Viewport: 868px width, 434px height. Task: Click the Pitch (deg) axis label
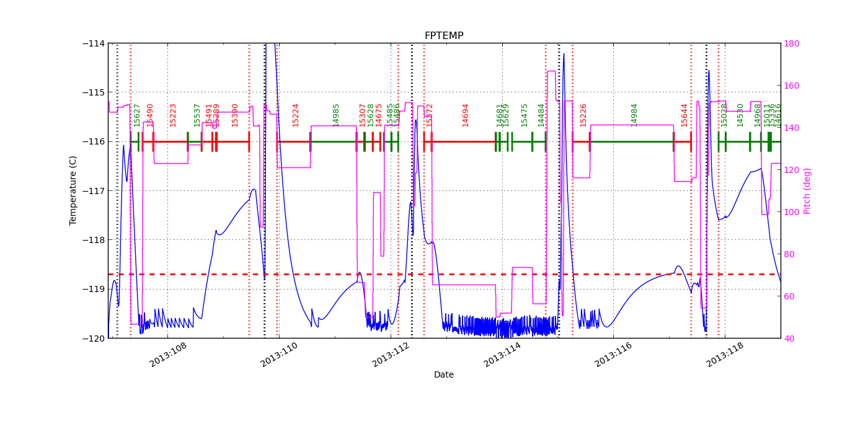[806, 189]
